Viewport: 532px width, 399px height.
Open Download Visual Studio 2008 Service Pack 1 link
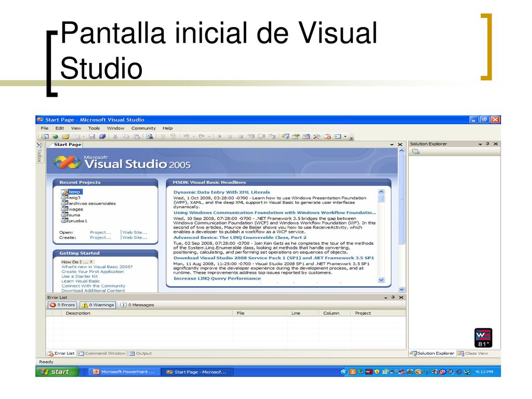273,258
